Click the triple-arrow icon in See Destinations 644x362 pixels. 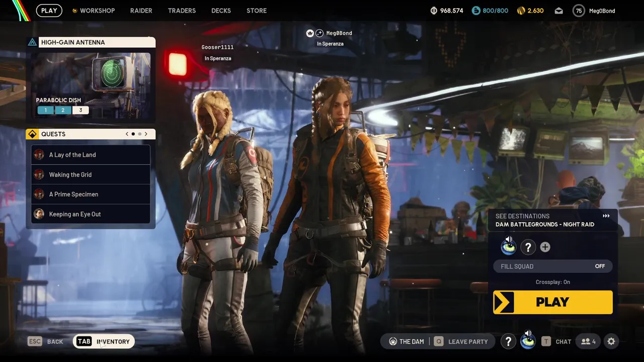coord(606,216)
